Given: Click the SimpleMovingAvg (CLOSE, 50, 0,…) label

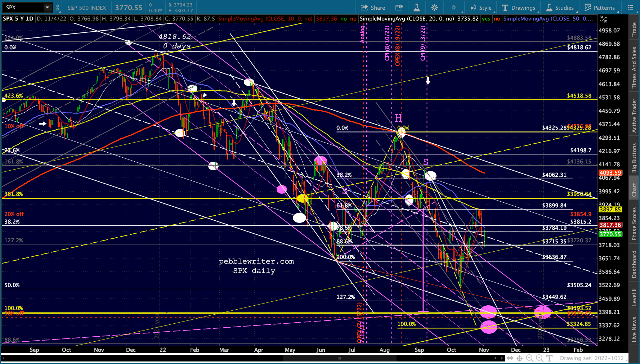Looking at the screenshot, I should click(x=548, y=19).
